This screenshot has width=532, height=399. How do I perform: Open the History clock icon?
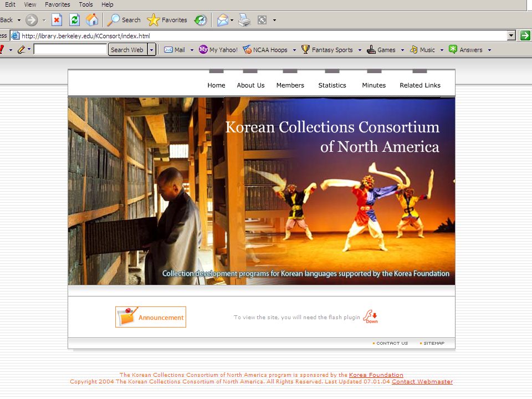201,20
